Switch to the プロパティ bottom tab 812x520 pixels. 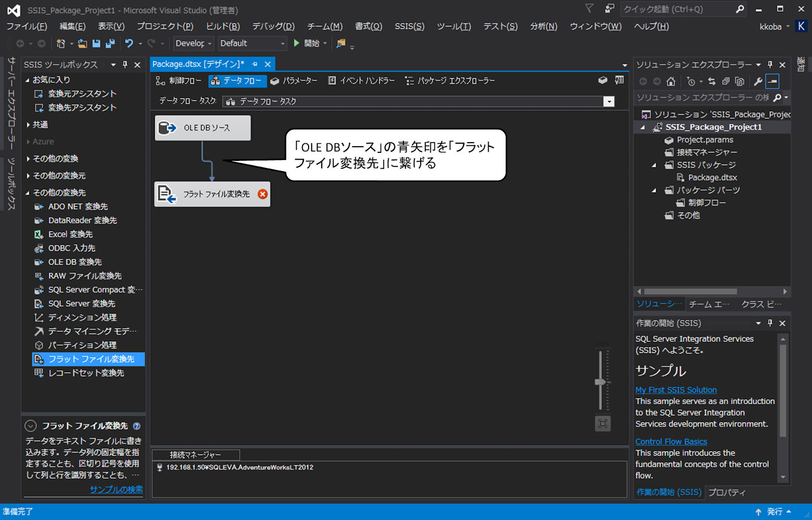[727, 492]
